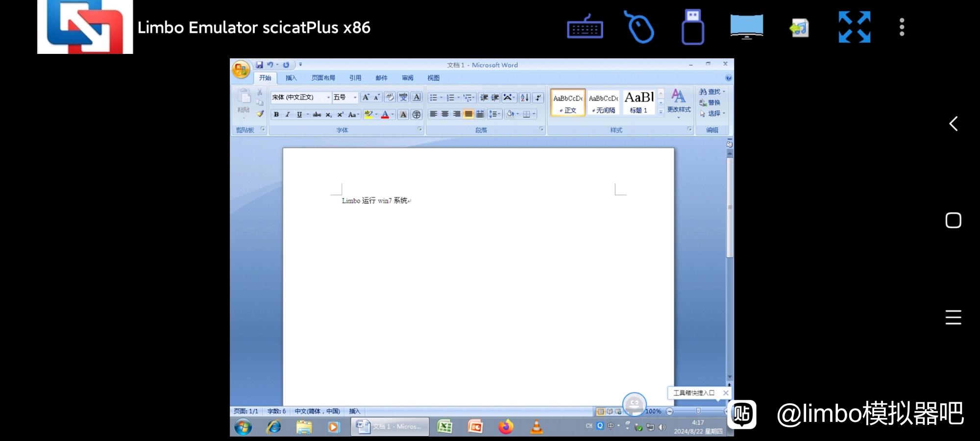
Task: Switch to the 视图 ribbon tab
Action: 434,78
